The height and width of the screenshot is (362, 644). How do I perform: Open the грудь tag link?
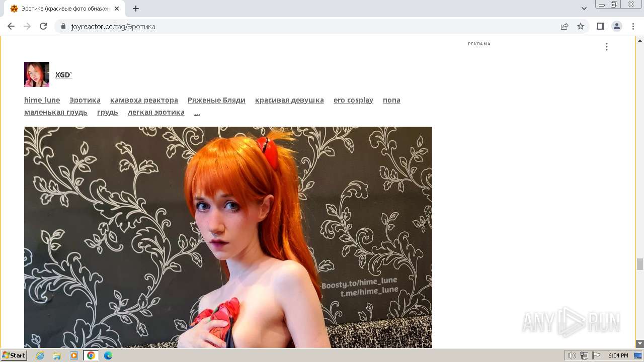pos(108,112)
